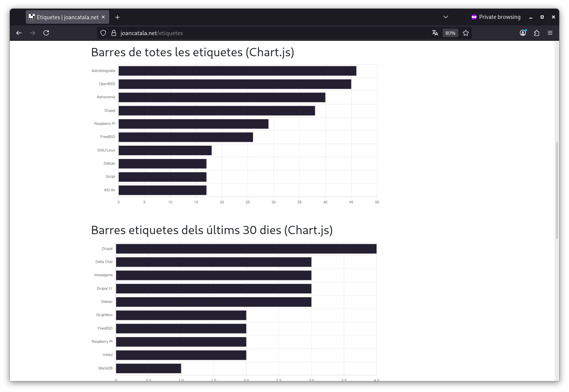Expand the list all tabs chevron
569x392 pixels.
tap(446, 17)
